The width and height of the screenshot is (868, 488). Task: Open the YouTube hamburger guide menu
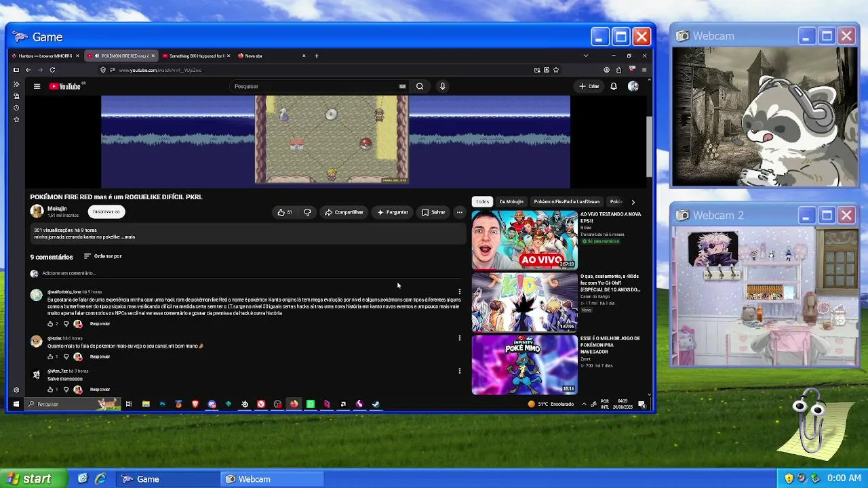37,86
